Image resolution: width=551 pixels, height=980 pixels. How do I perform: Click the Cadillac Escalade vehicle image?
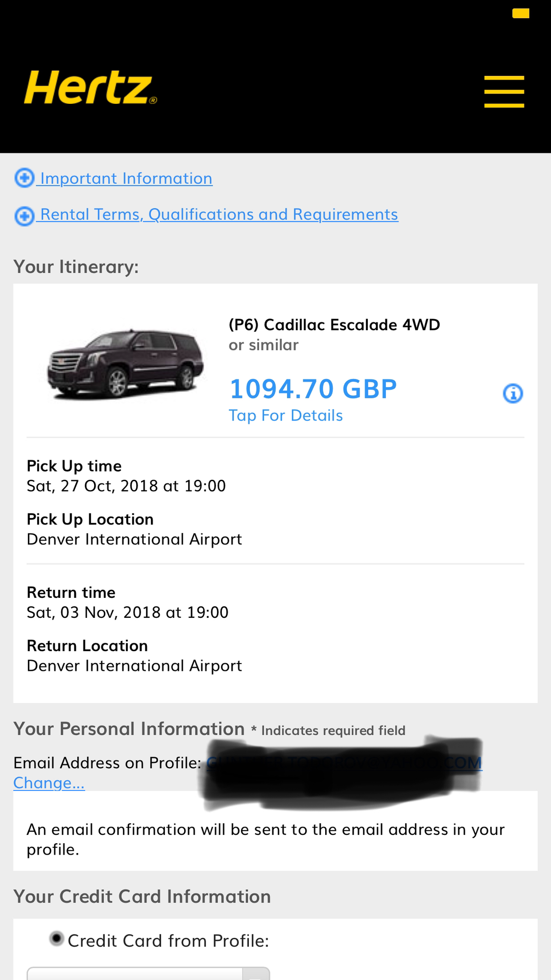click(x=125, y=363)
